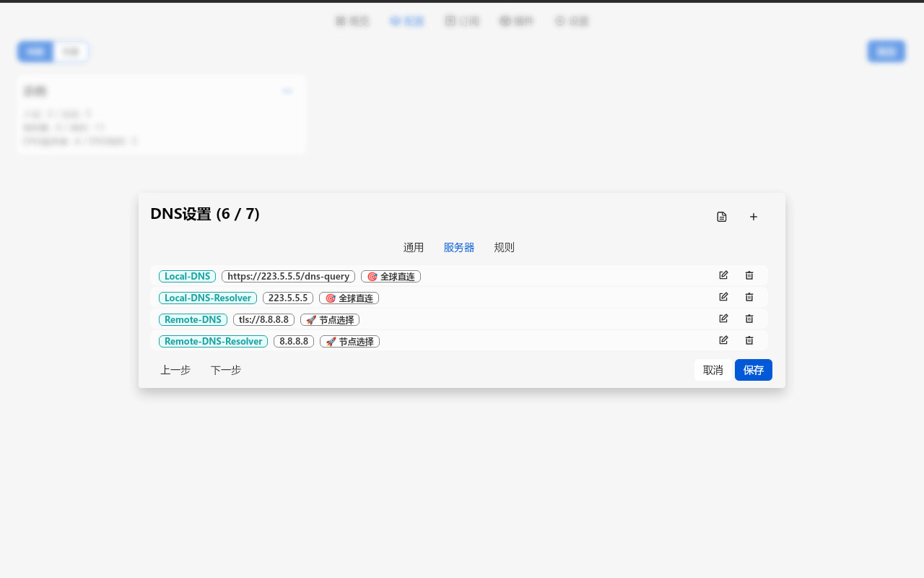Go back with 上一步 button
Image resolution: width=924 pixels, height=578 pixels.
[175, 370]
